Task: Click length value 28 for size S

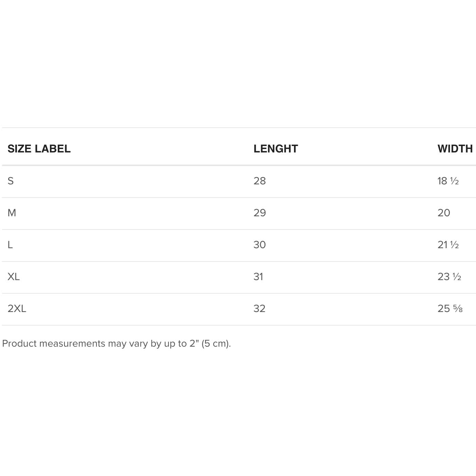Action: click(259, 181)
